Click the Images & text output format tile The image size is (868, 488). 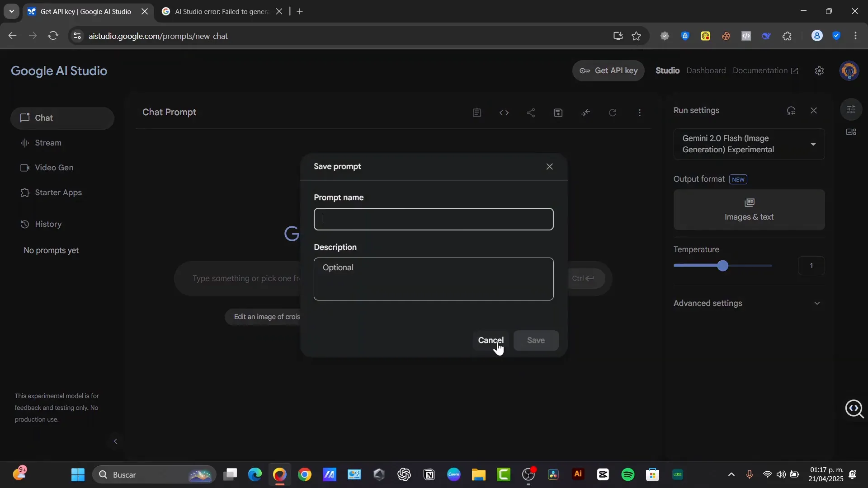749,209
